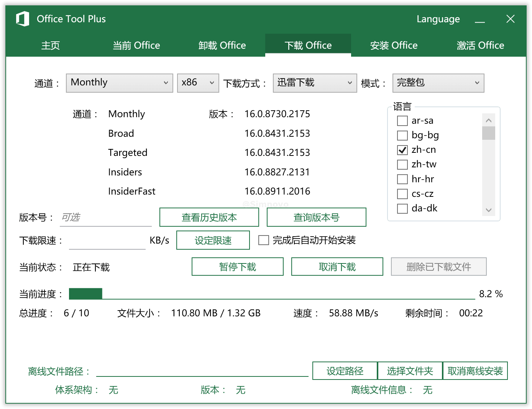The width and height of the screenshot is (532, 409).
Task: Open the Monthly channel dropdown
Action: pos(119,83)
